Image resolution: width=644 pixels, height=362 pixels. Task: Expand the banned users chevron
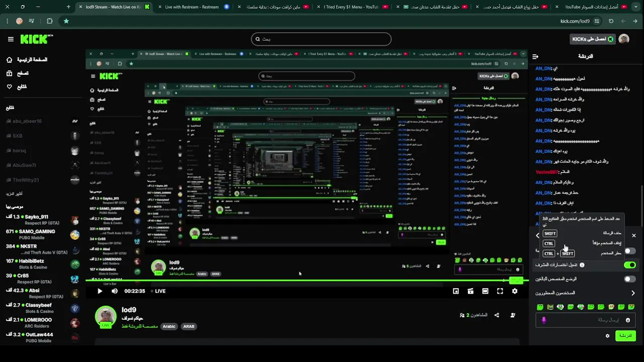click(x=633, y=293)
